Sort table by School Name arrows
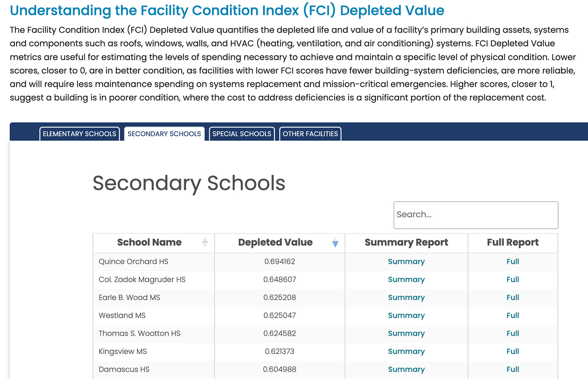This screenshot has height=379, width=588. [205, 242]
